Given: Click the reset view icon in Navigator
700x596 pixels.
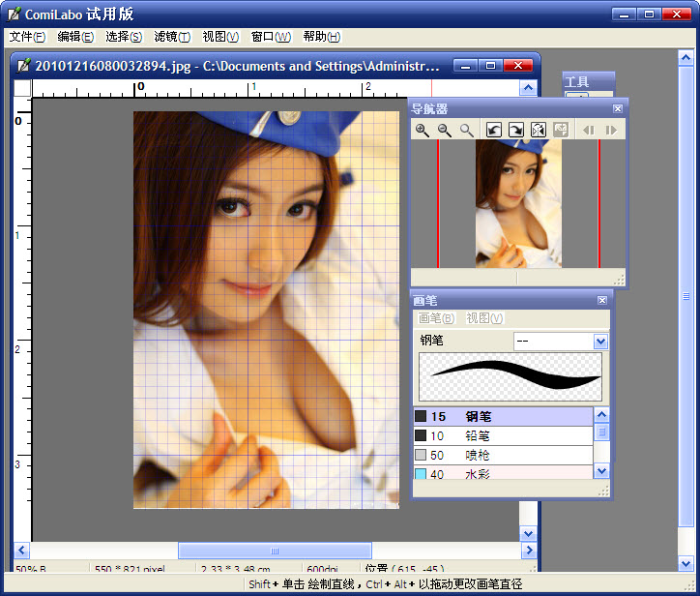Looking at the screenshot, I should pos(561,130).
